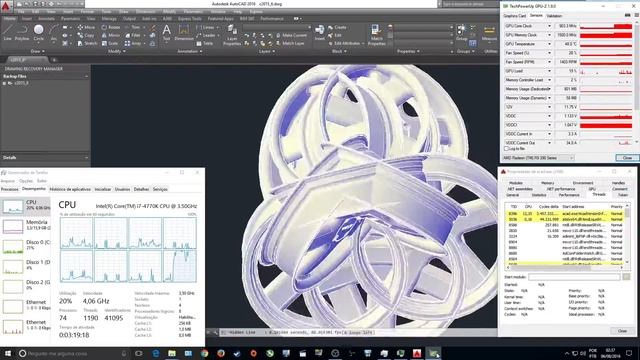Open AutoCAD from the Windows taskbar

(x=417, y=353)
